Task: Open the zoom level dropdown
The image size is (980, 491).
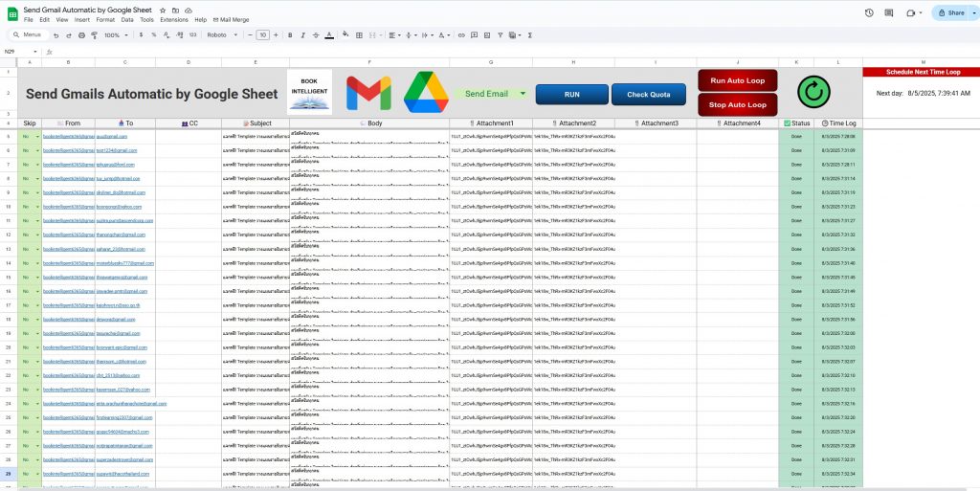Action: click(117, 35)
